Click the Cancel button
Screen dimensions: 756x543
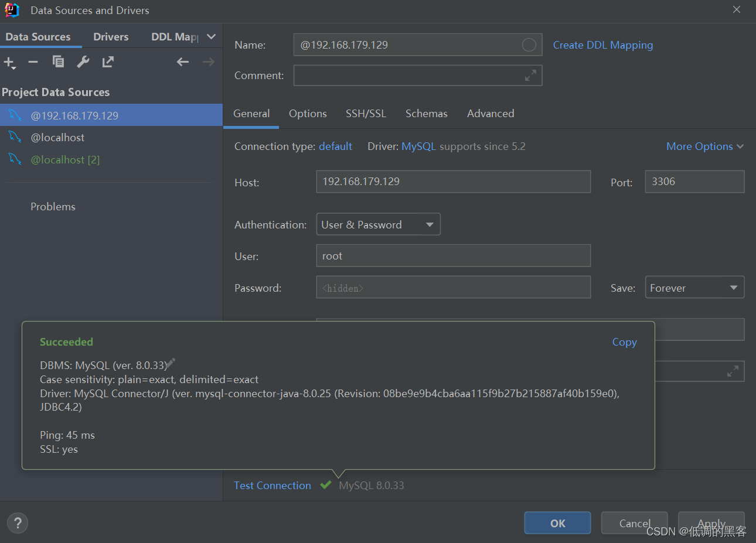pos(635,523)
